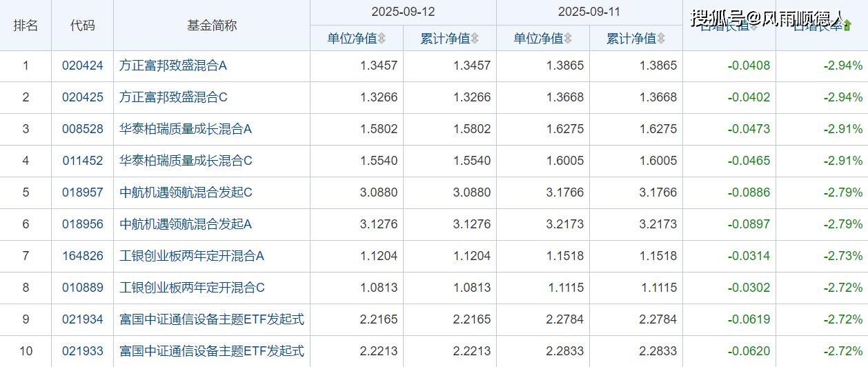The height and width of the screenshot is (367, 868).
Task: Sort by 2025-09-11 累计净值 arrow icon
Action: [x=662, y=39]
